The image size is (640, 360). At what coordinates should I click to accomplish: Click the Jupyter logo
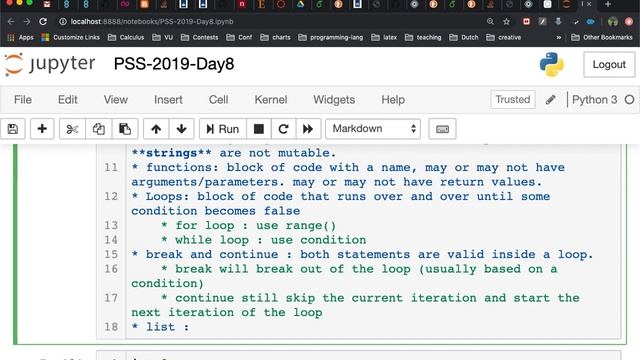(49, 64)
